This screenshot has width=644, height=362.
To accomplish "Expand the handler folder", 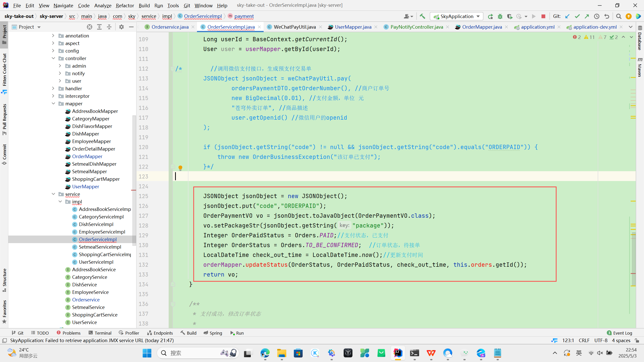I will (x=53, y=88).
